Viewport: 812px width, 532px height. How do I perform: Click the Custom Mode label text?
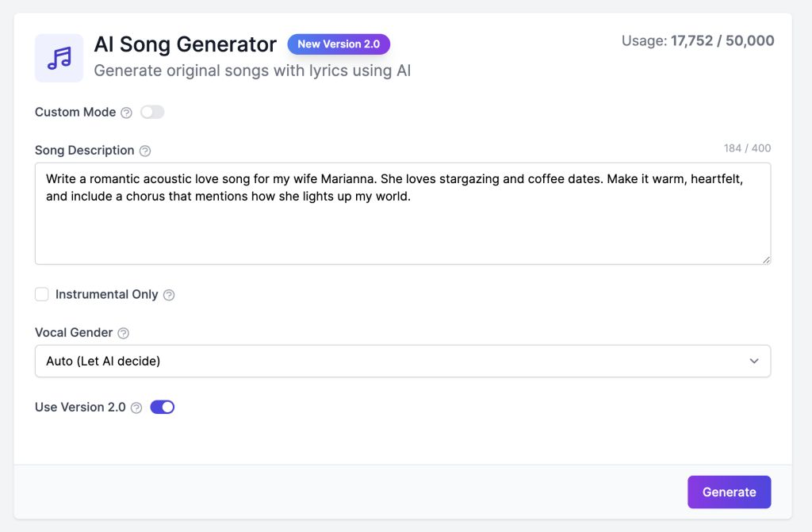pyautogui.click(x=75, y=113)
